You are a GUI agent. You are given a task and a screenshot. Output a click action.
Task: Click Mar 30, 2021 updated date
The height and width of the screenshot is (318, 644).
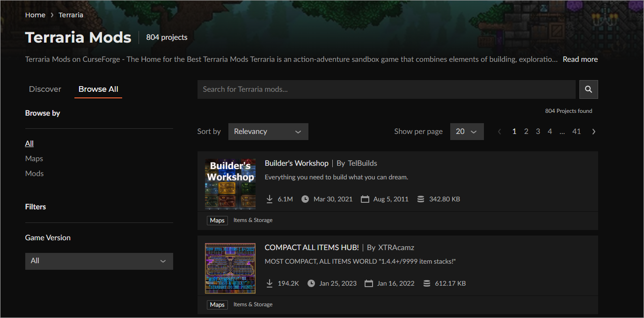(333, 199)
